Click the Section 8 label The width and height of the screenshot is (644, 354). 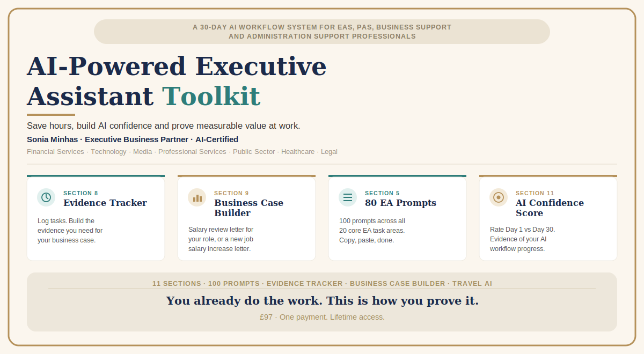tap(80, 193)
